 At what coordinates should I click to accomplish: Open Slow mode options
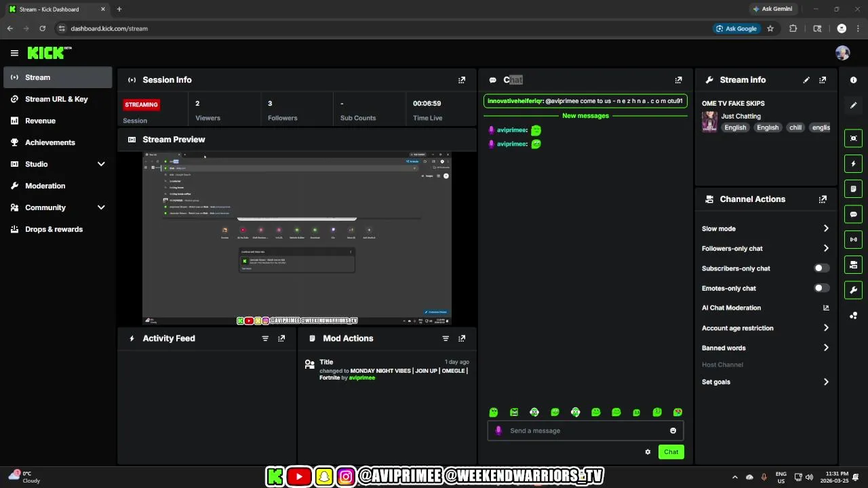coord(766,228)
